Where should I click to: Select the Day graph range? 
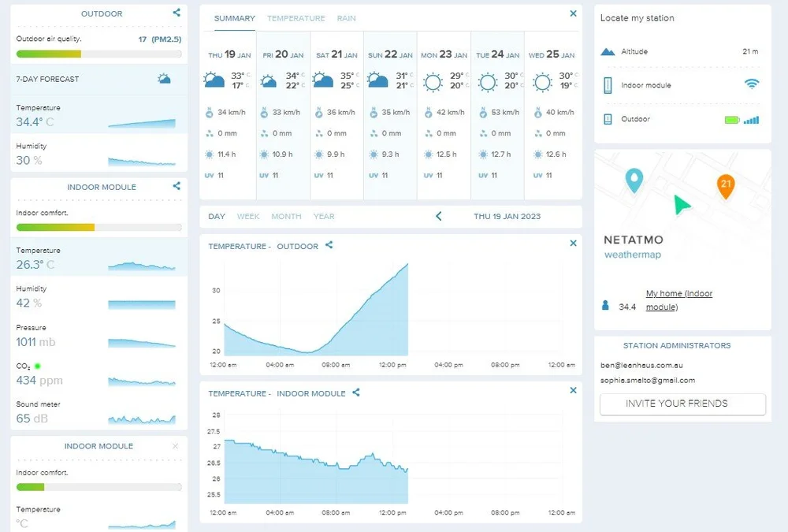tap(217, 216)
